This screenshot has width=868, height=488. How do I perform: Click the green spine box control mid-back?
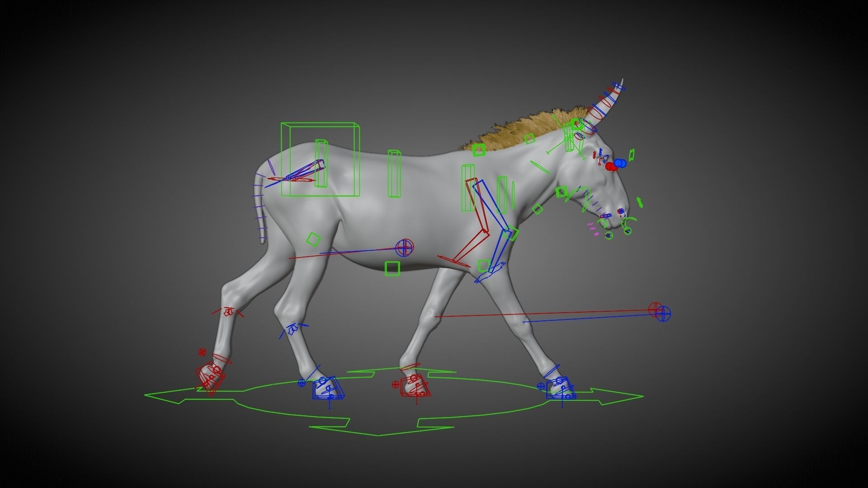[x=394, y=174]
